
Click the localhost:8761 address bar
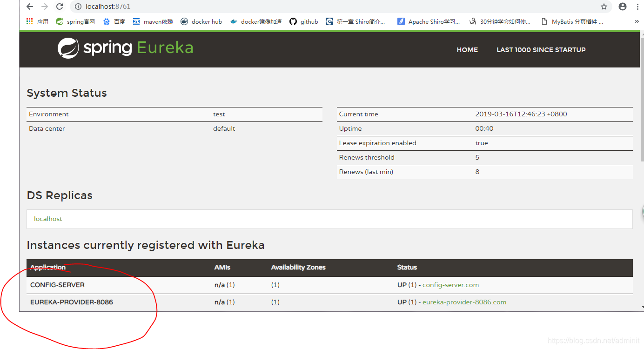(x=340, y=7)
